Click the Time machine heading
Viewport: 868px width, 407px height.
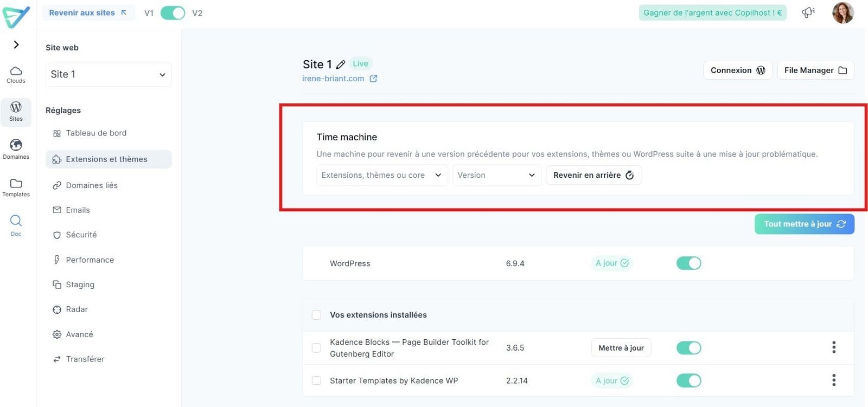[347, 137]
